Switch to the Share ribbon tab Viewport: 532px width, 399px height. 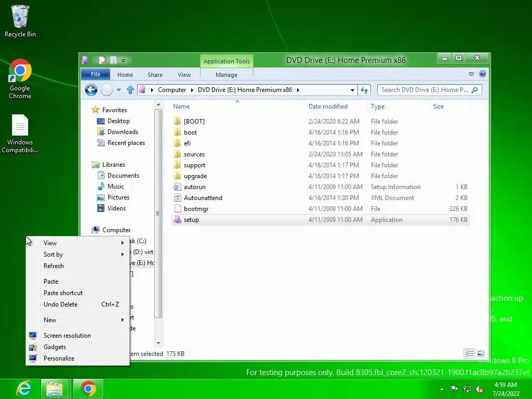pos(155,75)
